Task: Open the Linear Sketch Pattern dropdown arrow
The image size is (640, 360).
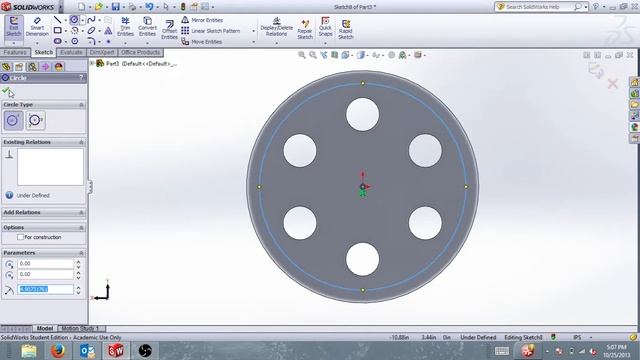Action: [253, 31]
